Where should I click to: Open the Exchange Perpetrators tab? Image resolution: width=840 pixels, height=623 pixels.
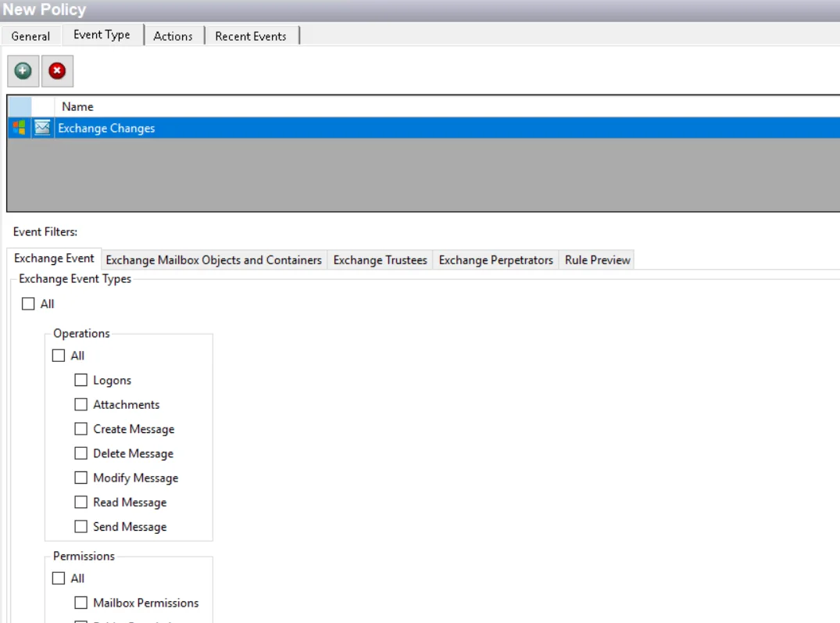495,260
